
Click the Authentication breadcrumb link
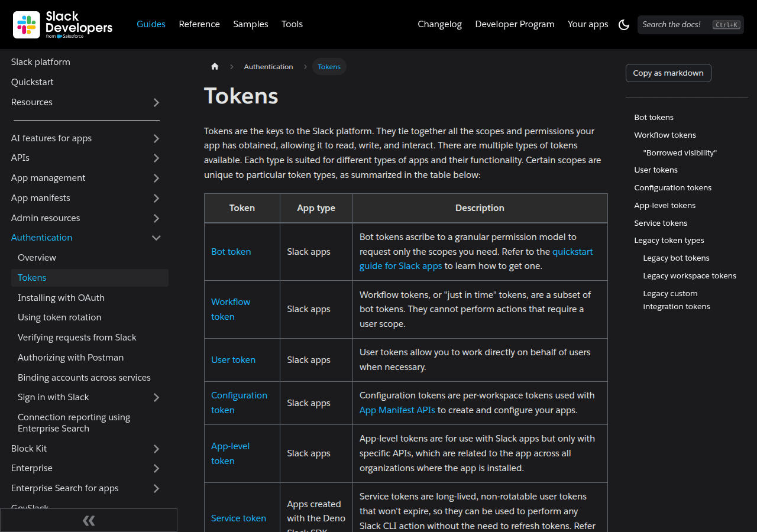[268, 66]
